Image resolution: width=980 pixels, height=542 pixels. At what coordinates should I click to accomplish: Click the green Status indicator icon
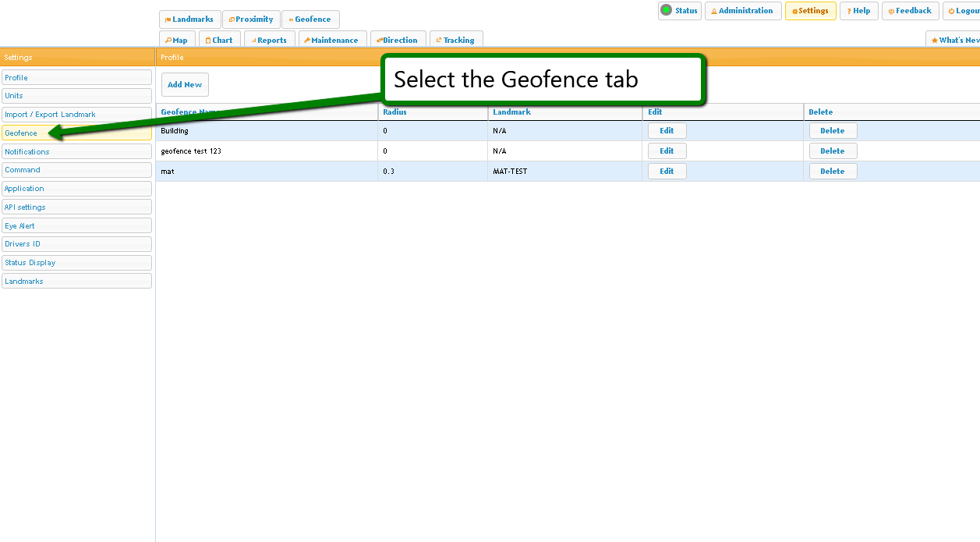tap(666, 10)
